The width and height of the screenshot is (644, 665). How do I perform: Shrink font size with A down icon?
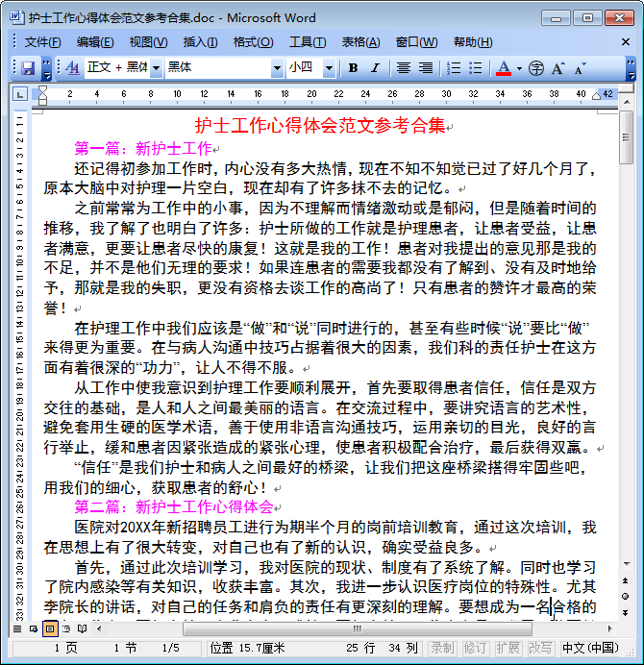coord(580,68)
